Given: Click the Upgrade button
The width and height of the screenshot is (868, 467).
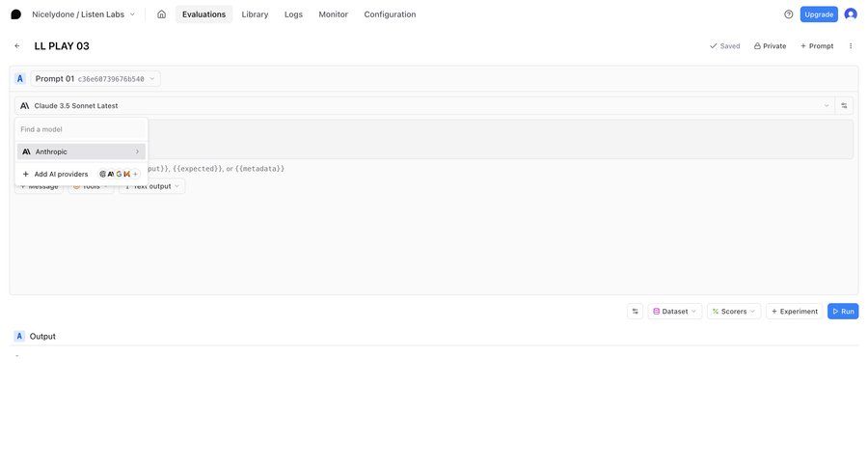Looking at the screenshot, I should 819,14.
